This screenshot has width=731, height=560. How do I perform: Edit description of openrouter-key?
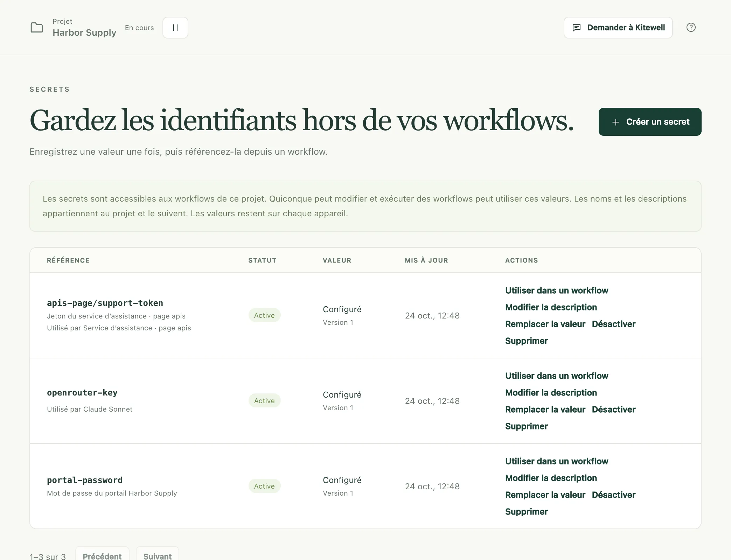point(551,393)
